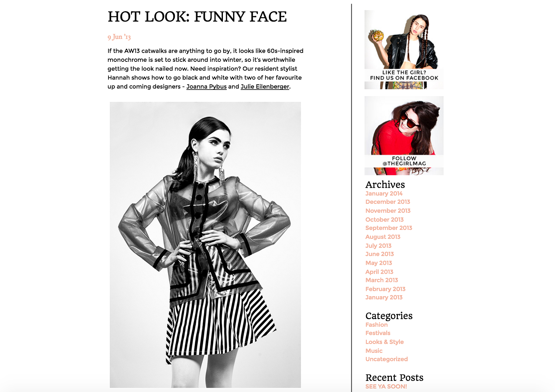
Task: Browse the Fashion category
Action: click(x=377, y=325)
